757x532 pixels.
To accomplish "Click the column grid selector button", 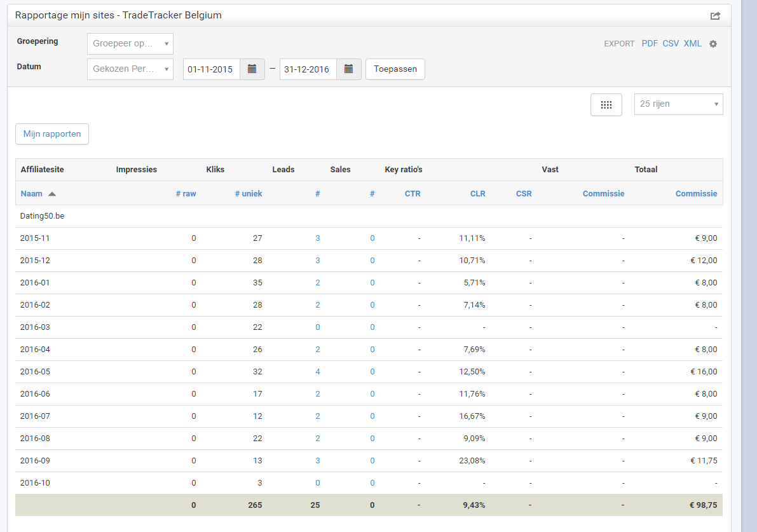I will pyautogui.click(x=606, y=104).
